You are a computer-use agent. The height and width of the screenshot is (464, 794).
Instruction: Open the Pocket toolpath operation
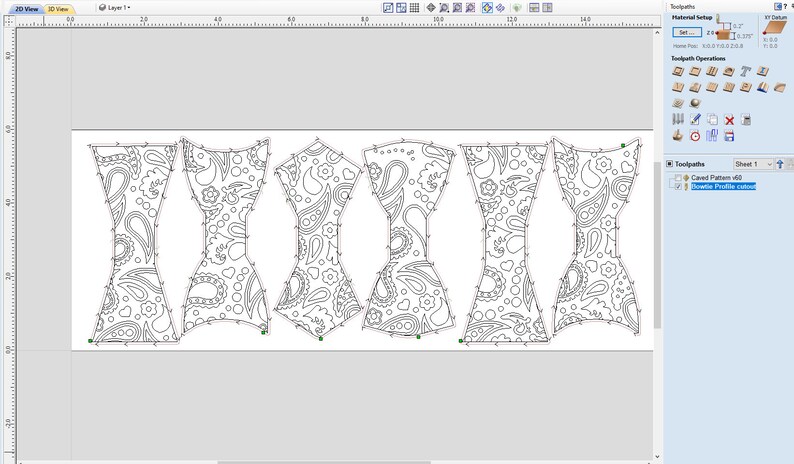tap(695, 71)
